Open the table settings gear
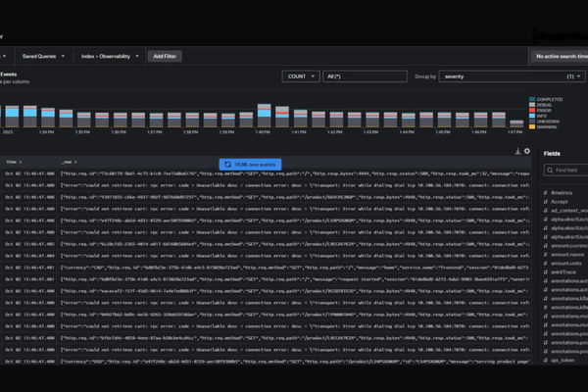588x392 pixels. coord(527,151)
